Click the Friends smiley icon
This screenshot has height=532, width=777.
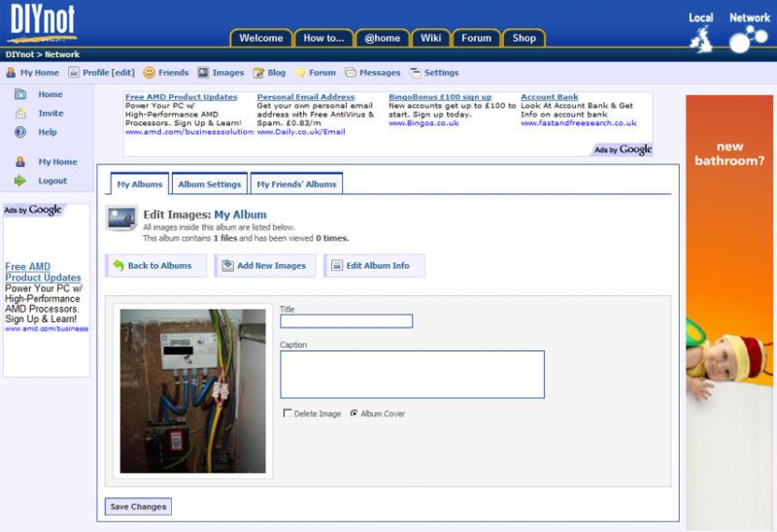click(x=150, y=73)
